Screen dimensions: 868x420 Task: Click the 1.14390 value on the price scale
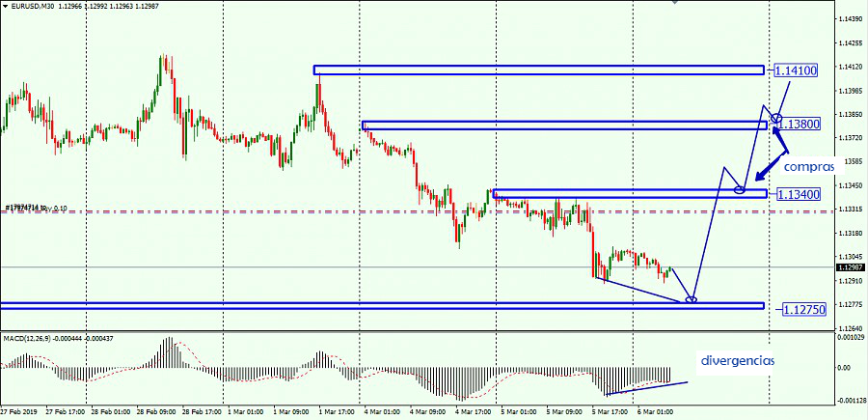(x=850, y=19)
